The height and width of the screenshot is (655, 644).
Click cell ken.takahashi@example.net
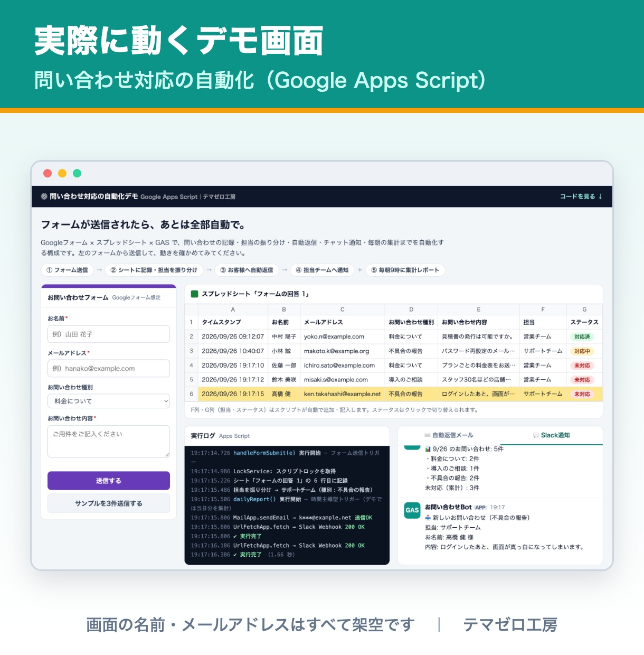click(342, 394)
